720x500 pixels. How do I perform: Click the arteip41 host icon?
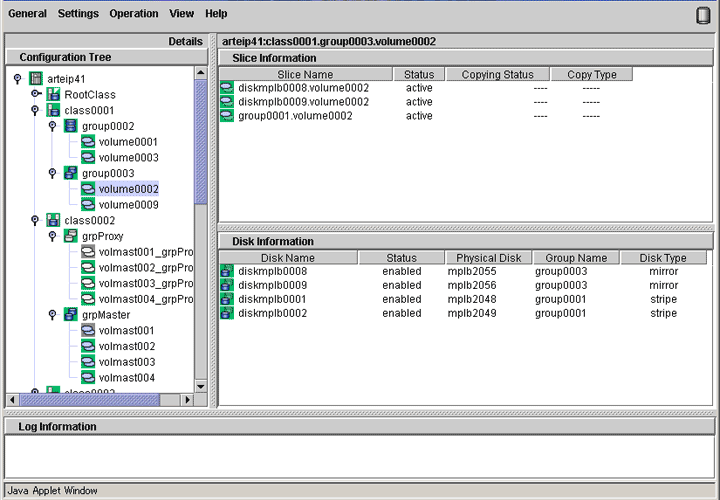[36, 79]
